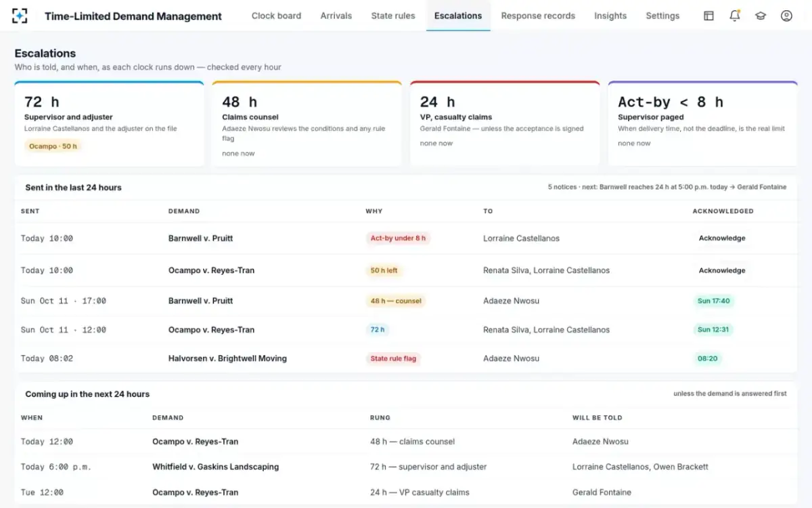Click the 'Sun 17:40' acknowledged badge
Viewport: 812px width, 508px height.
coord(713,301)
